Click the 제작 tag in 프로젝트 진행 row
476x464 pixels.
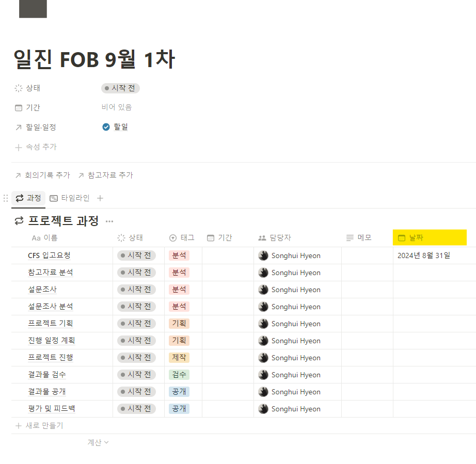coord(179,358)
